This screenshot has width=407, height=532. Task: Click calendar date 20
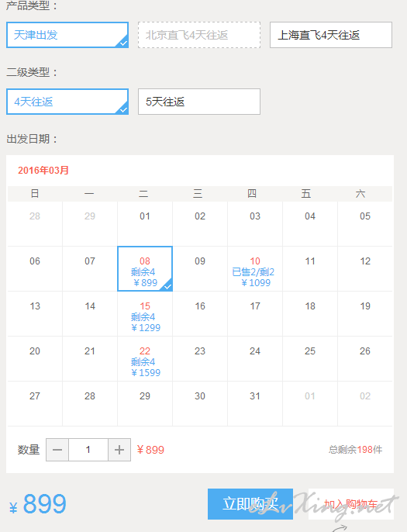point(35,358)
